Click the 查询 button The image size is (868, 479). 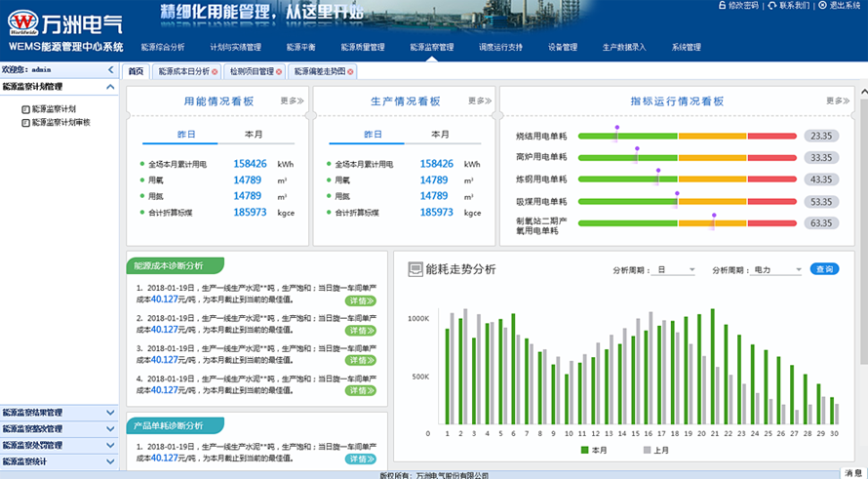click(x=824, y=269)
